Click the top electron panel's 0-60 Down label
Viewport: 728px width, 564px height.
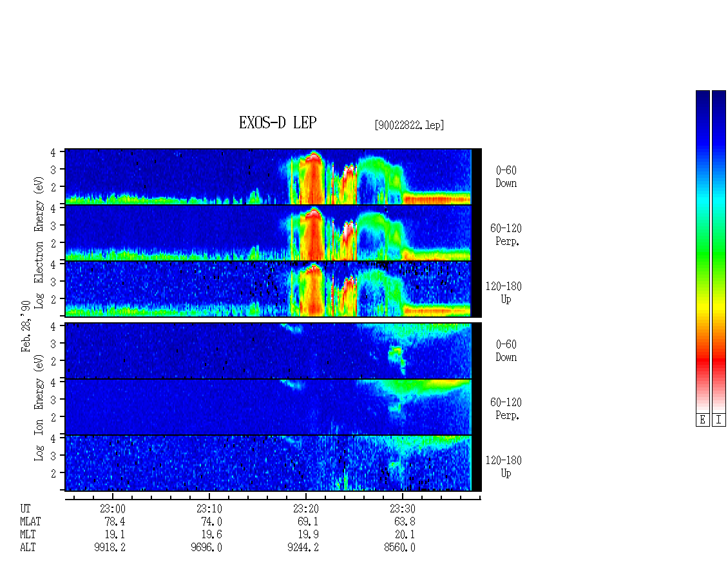(x=506, y=177)
